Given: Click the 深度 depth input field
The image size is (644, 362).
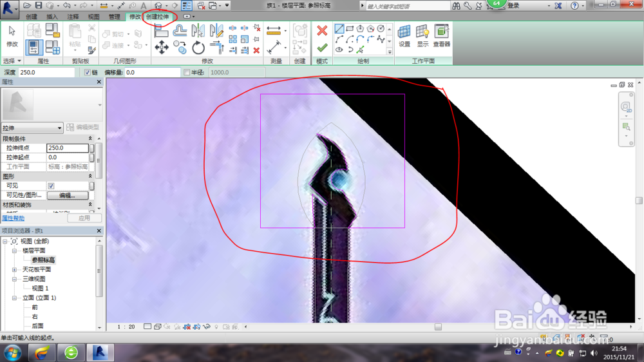Looking at the screenshot, I should [47, 72].
